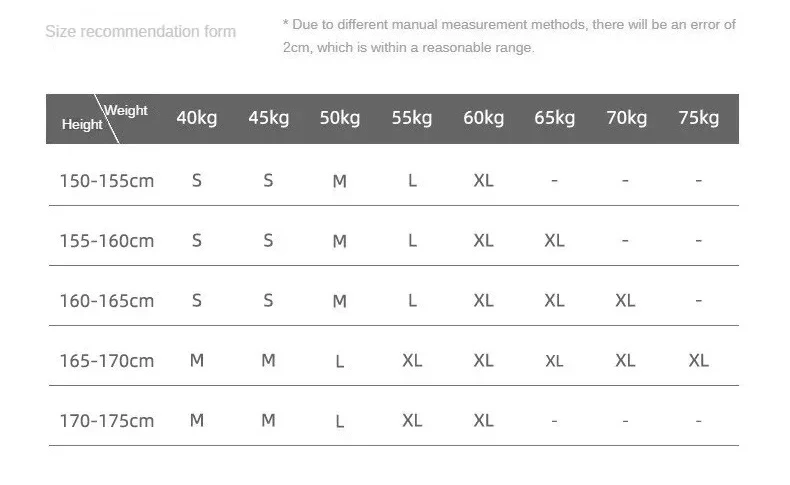Pick size L for 170-175cm at 50kg

(340, 422)
